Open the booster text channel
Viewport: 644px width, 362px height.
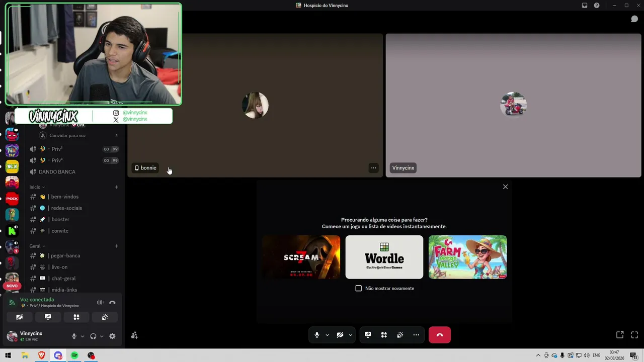pyautogui.click(x=73, y=220)
